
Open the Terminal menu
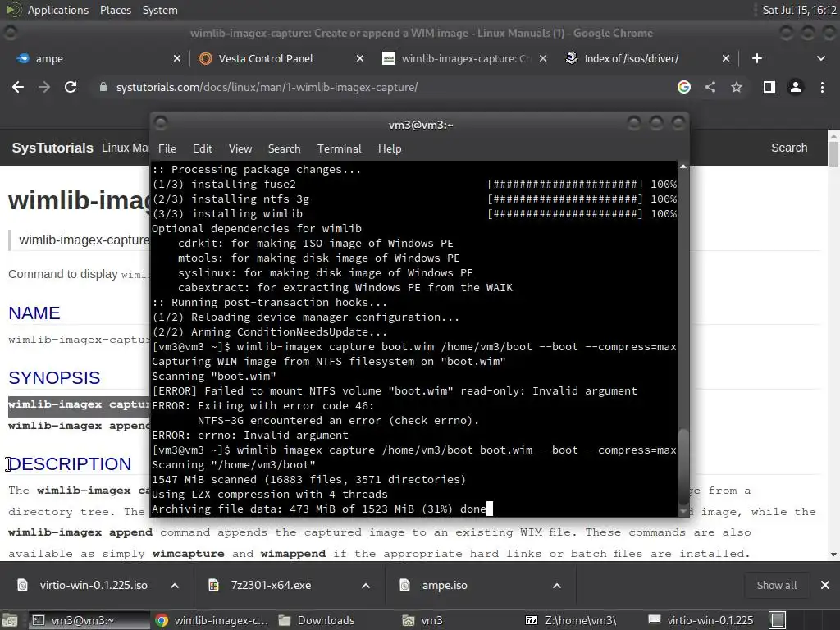339,149
